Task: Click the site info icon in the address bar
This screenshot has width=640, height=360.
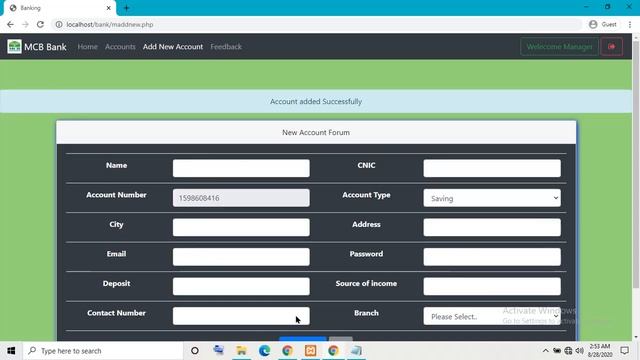Action: pos(59,24)
